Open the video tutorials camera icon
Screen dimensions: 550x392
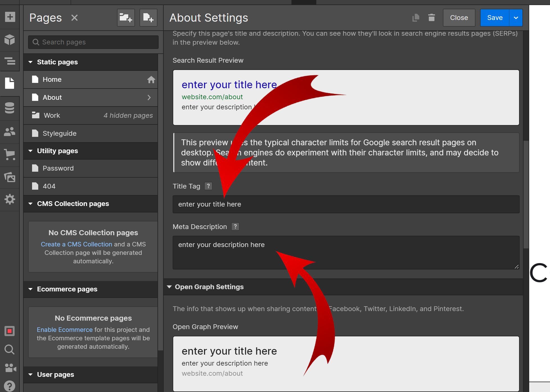tap(10, 368)
